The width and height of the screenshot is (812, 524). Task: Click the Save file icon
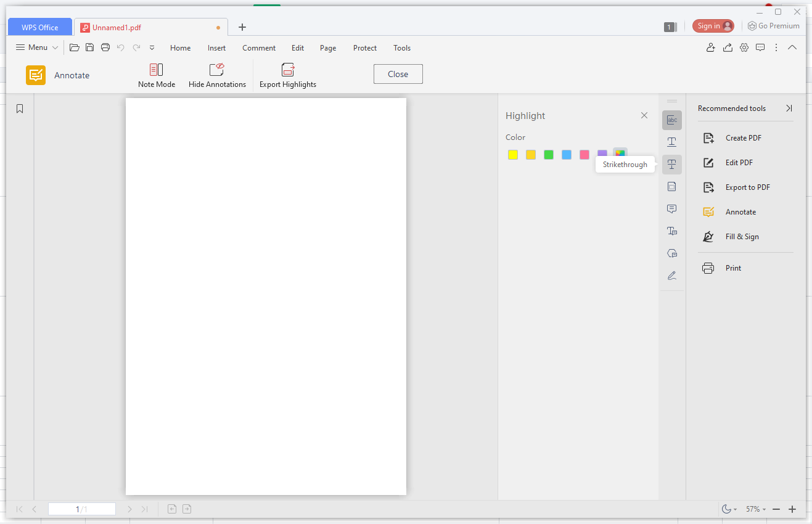point(90,47)
